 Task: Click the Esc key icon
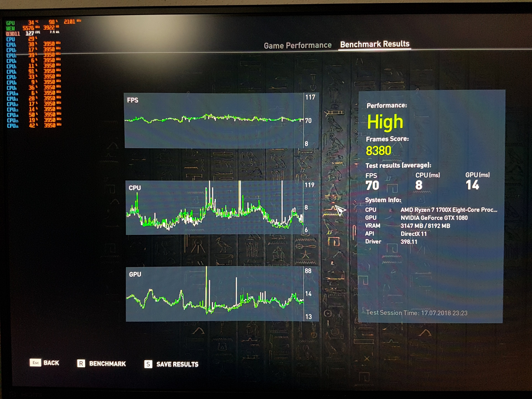click(x=35, y=362)
